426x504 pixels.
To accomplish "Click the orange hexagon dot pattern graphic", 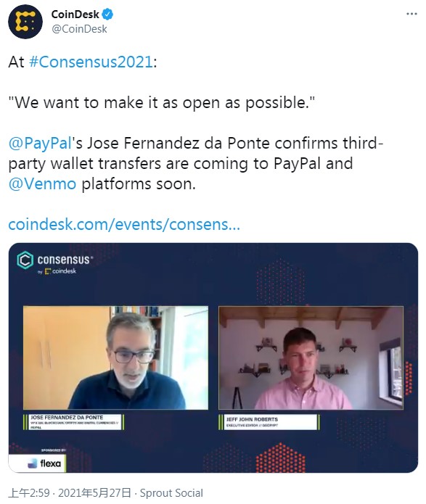I will (280, 458).
